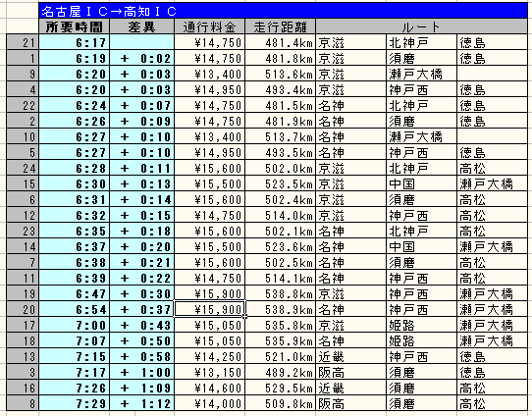The width and height of the screenshot is (532, 416).
Task: Select the 中国 cell in row 15
Action: (x=421, y=184)
